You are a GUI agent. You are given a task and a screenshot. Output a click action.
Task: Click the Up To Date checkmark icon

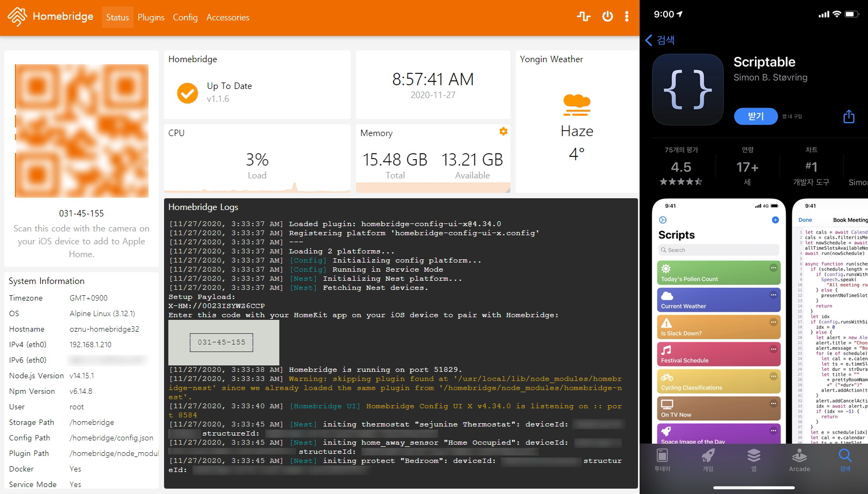188,93
